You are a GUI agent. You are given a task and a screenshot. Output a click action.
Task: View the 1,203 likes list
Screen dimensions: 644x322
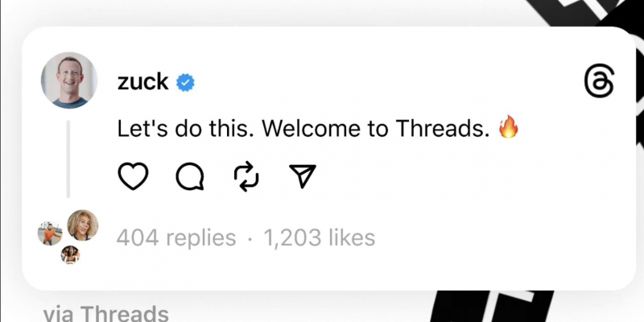(x=319, y=237)
